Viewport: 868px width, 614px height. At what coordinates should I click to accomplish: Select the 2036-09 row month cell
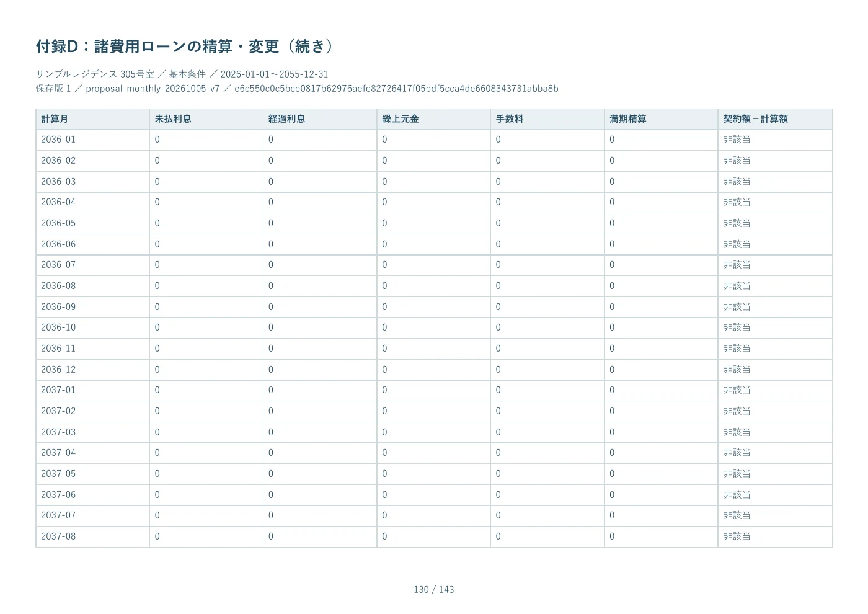pos(92,307)
